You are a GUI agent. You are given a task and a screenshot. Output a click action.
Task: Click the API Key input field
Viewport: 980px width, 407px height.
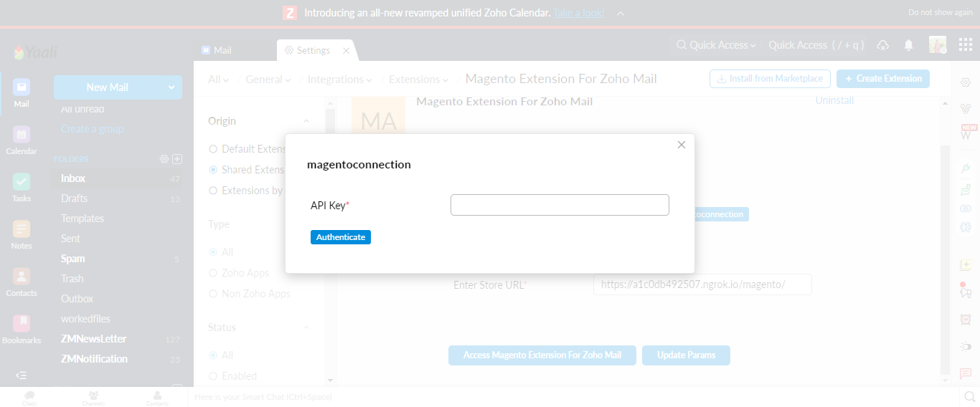[560, 205]
